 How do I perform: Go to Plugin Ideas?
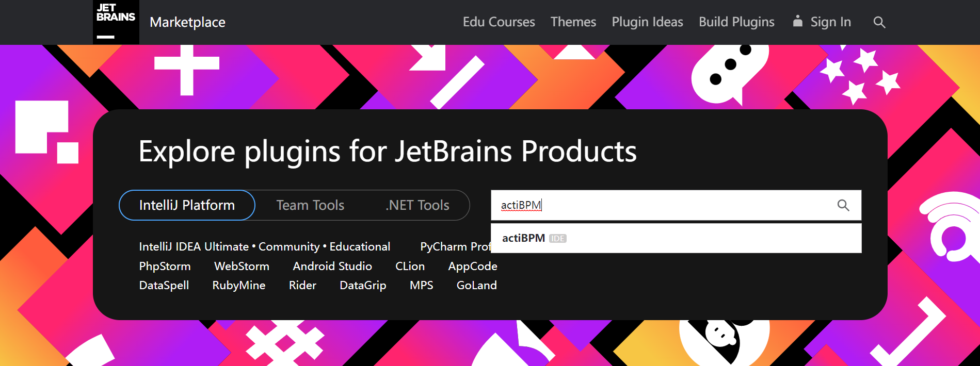click(647, 22)
